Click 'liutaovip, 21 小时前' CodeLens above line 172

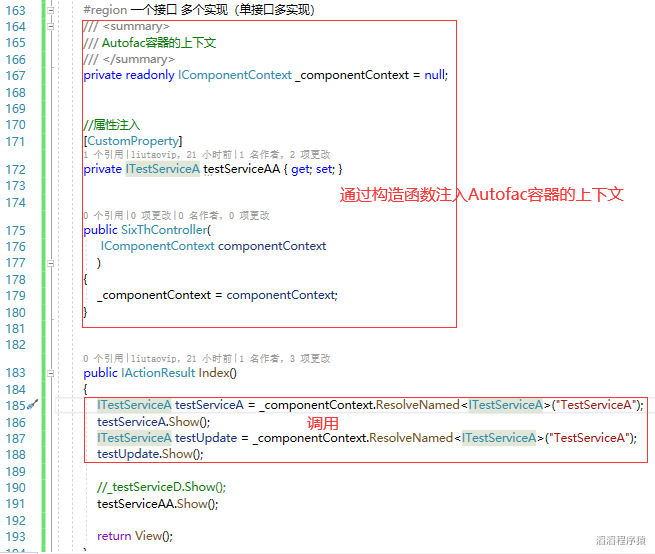pyautogui.click(x=181, y=155)
